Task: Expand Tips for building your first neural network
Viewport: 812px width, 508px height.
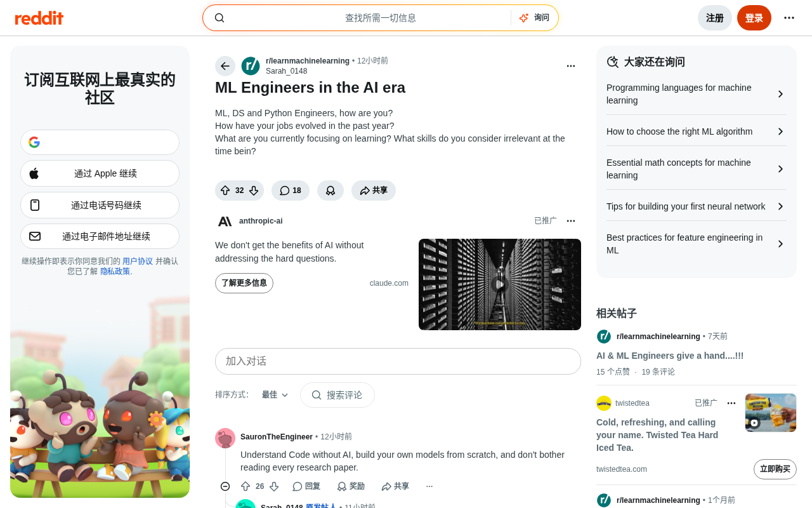Action: click(697, 206)
